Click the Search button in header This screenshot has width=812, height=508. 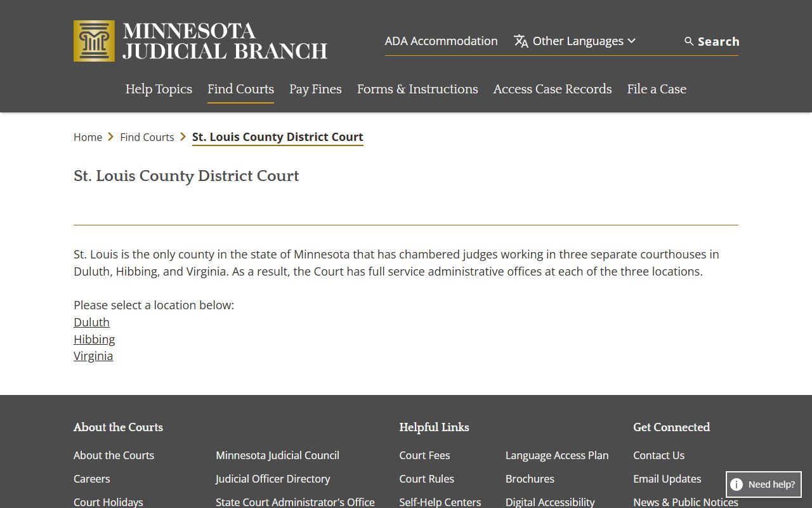coord(712,41)
